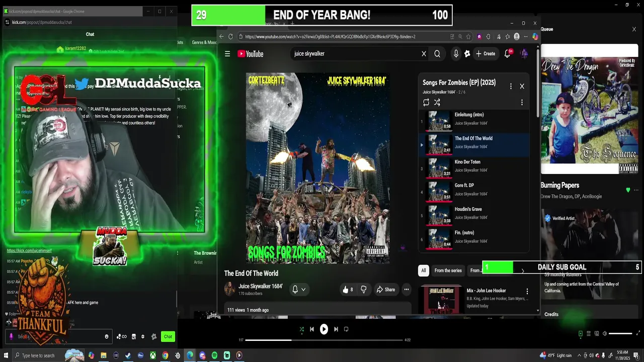The width and height of the screenshot is (644, 362).
Task: Select Fin. (outro) in the playlist
Action: [473, 239]
